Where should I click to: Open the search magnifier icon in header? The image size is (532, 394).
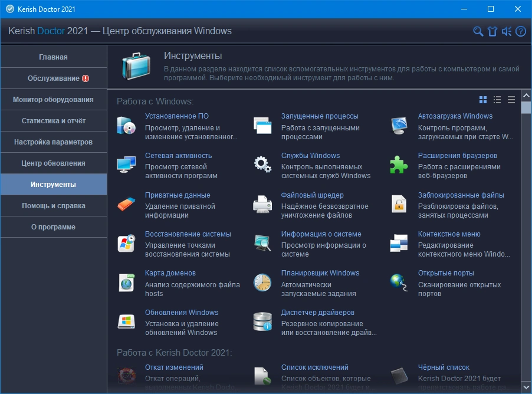pyautogui.click(x=478, y=32)
